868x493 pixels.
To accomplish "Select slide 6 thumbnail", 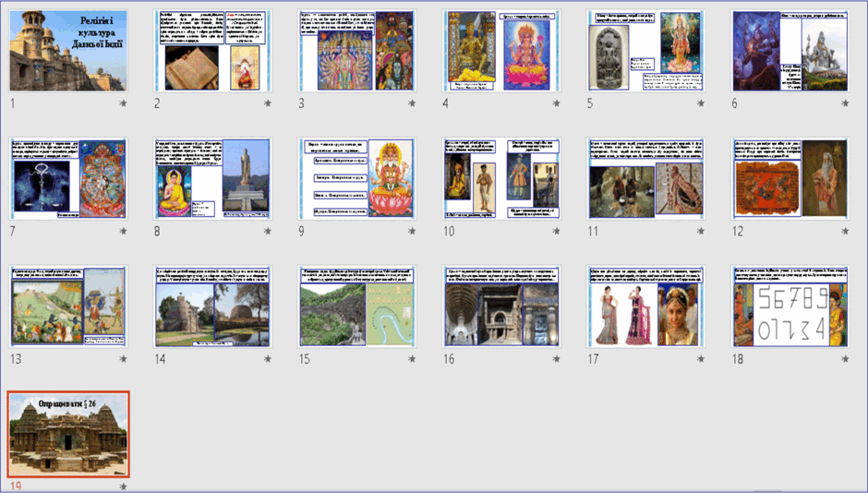I will (790, 51).
